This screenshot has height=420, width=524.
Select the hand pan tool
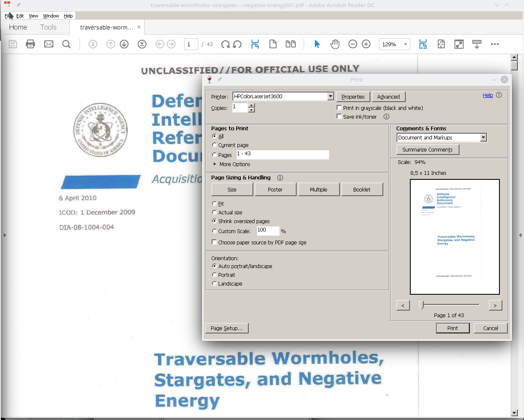coord(335,44)
